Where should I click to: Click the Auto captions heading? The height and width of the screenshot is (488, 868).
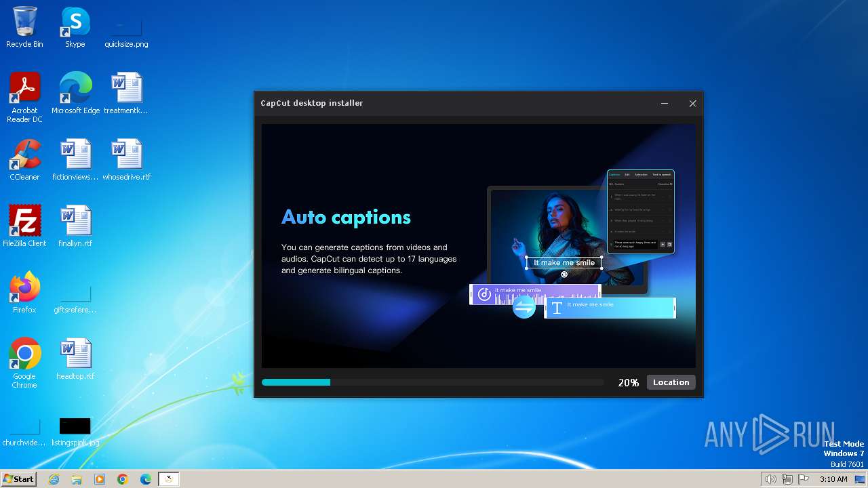coord(346,217)
